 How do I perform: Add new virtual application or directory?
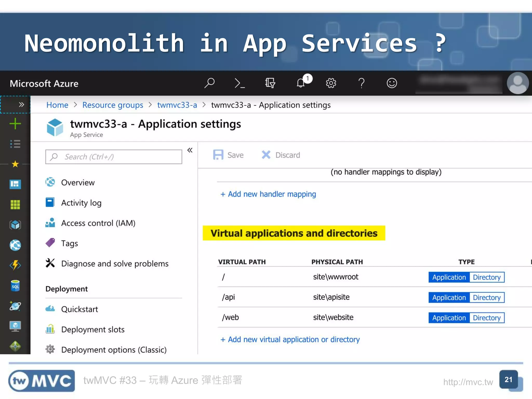(x=290, y=339)
